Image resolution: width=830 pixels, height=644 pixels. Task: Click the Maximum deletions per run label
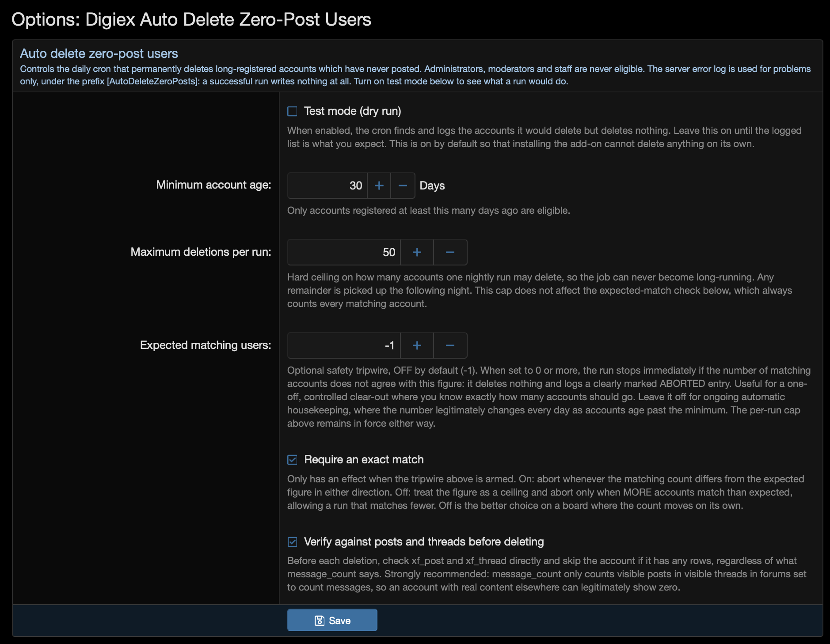point(201,252)
